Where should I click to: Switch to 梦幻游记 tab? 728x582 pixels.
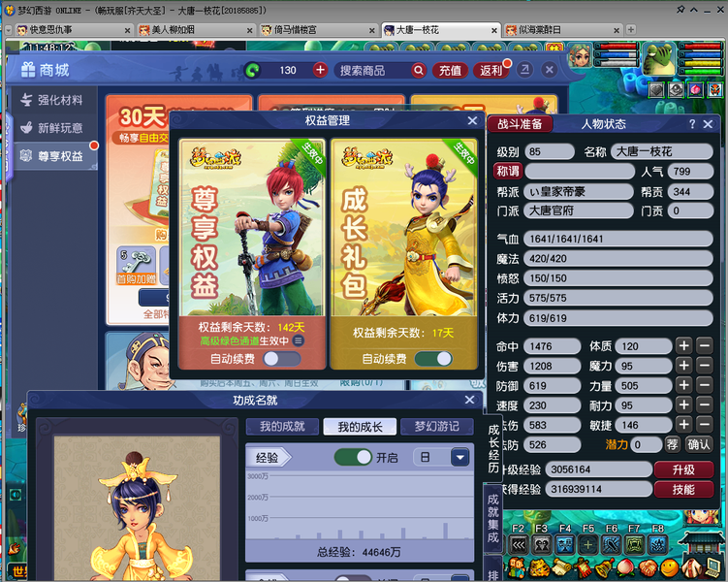(437, 427)
